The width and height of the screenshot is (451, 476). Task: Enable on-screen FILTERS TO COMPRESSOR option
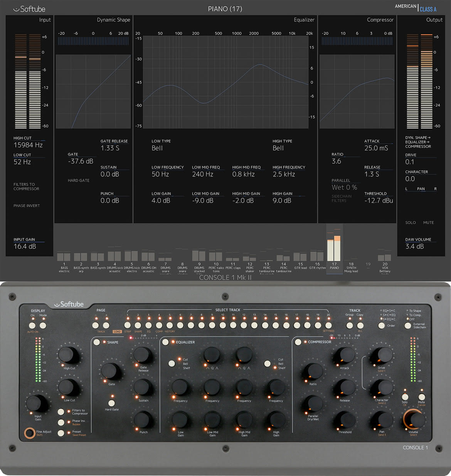pos(26,187)
